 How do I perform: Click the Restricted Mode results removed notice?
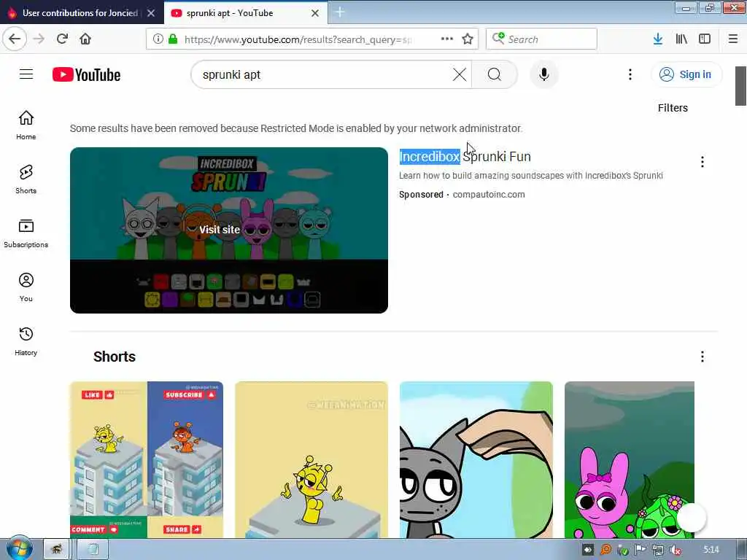pos(296,128)
